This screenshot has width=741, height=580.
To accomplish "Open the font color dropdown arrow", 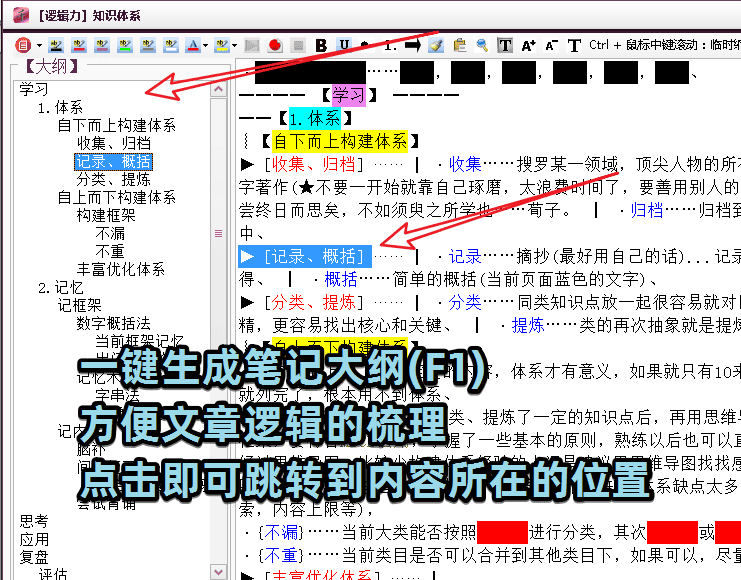I will click(205, 46).
